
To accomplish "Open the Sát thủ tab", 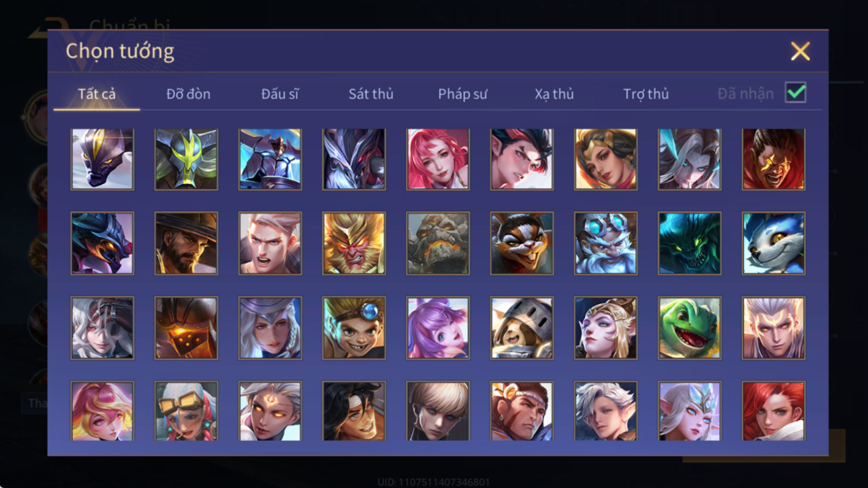I will (x=371, y=94).
